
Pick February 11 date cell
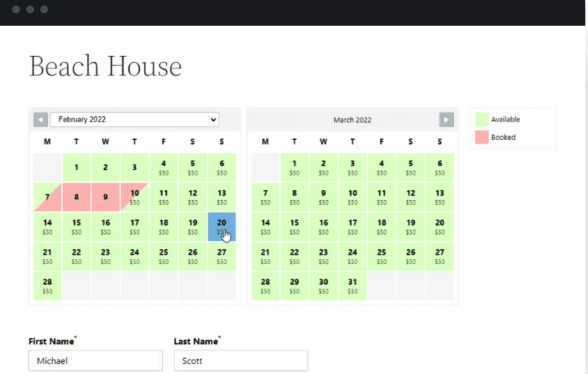tap(164, 197)
